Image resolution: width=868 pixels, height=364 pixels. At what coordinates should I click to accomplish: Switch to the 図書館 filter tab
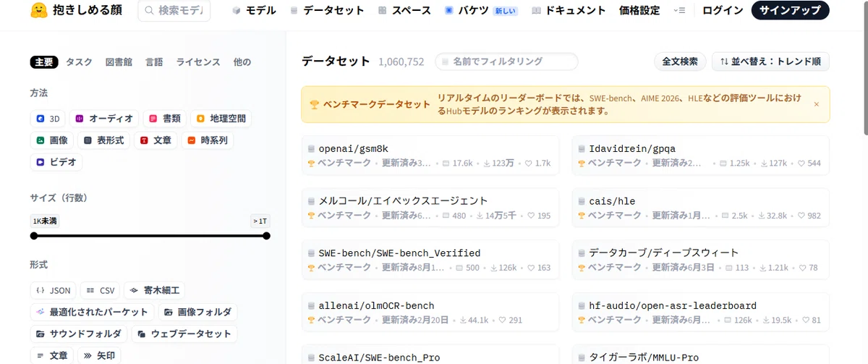pyautogui.click(x=119, y=62)
